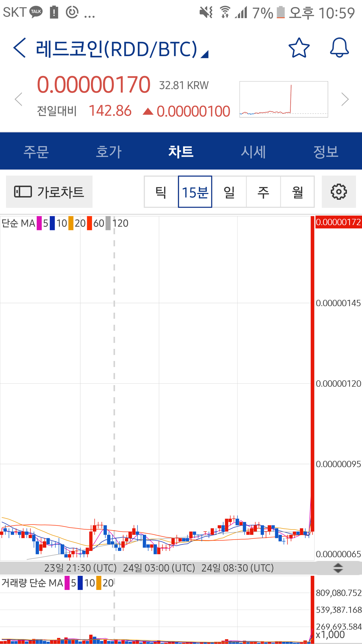The image size is (362, 644).
Task: Tap the 142.86 change percentage
Action: [x=110, y=111]
